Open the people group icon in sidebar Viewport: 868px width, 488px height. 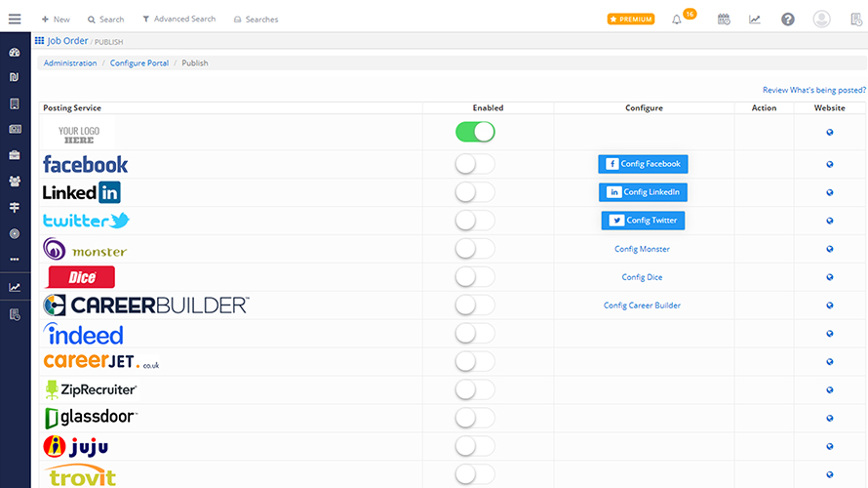15,182
